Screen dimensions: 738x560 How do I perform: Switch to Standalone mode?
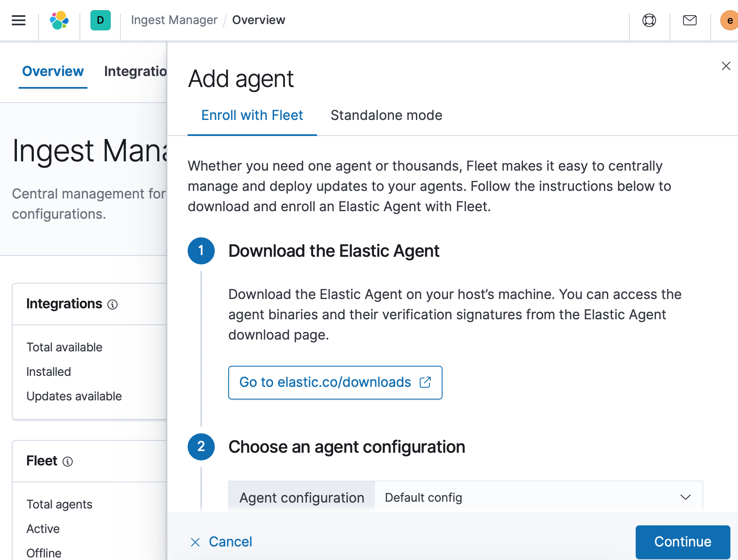386,115
